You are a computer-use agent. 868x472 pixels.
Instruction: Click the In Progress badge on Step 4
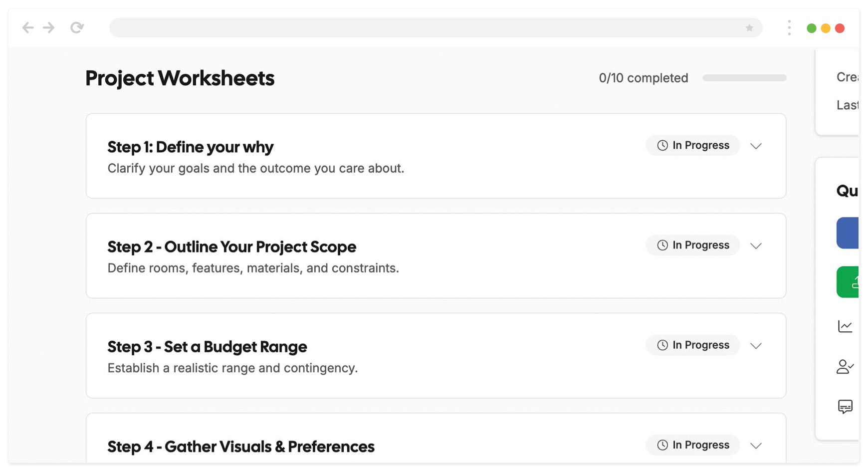(692, 445)
